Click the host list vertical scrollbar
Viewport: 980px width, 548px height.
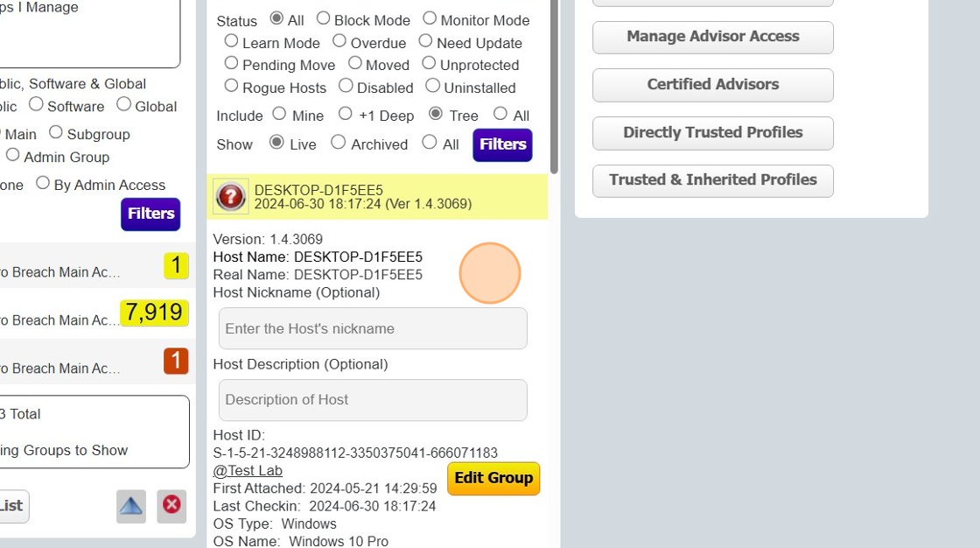[x=554, y=88]
